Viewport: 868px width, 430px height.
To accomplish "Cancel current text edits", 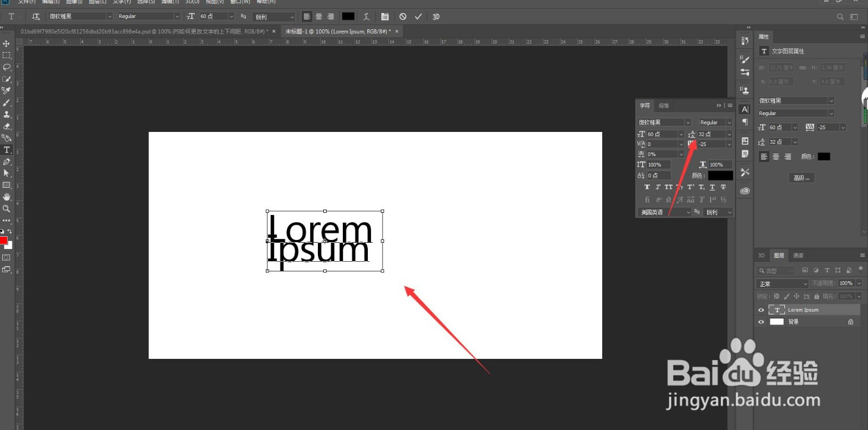I will [x=403, y=16].
